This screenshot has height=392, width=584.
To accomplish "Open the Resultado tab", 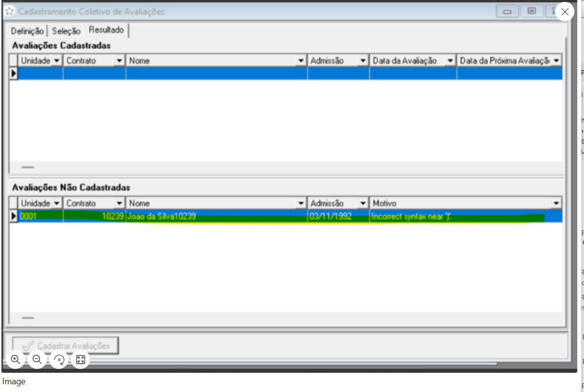I will point(106,30).
